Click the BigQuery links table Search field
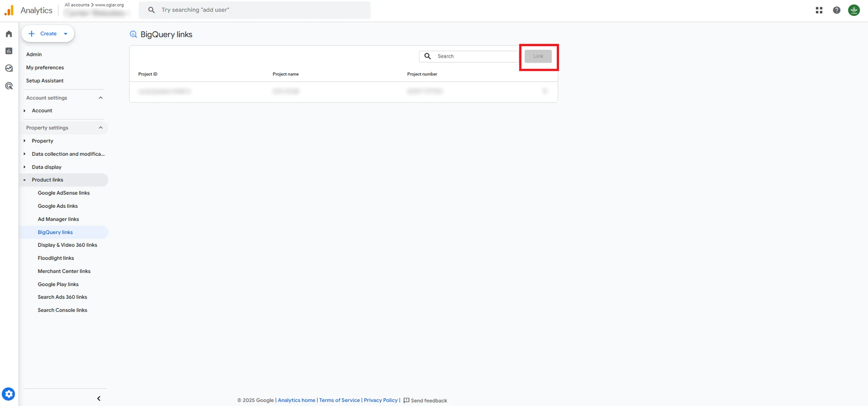This screenshot has height=406, width=868. click(475, 56)
